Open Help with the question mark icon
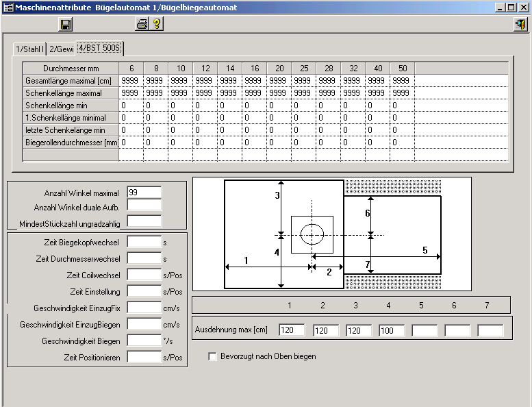 pos(157,25)
